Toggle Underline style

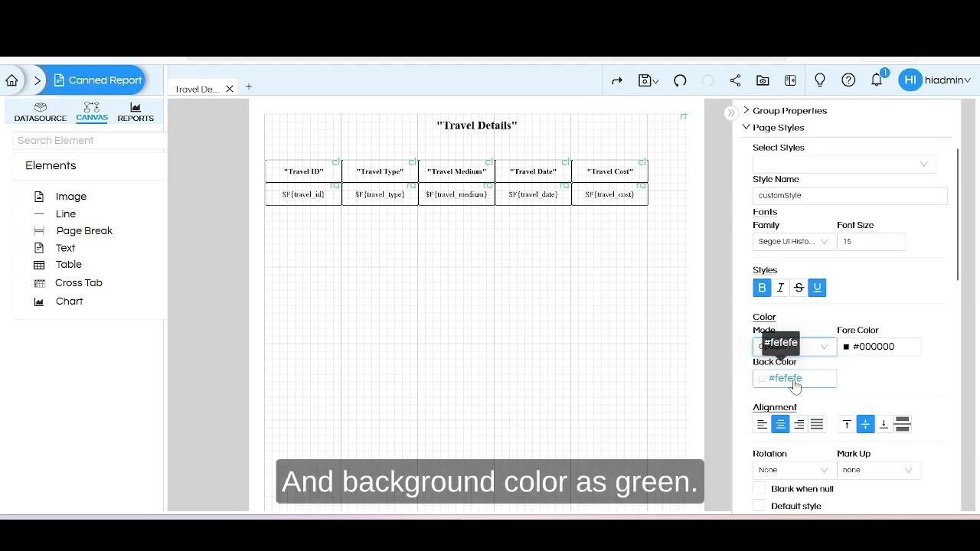pyautogui.click(x=817, y=288)
